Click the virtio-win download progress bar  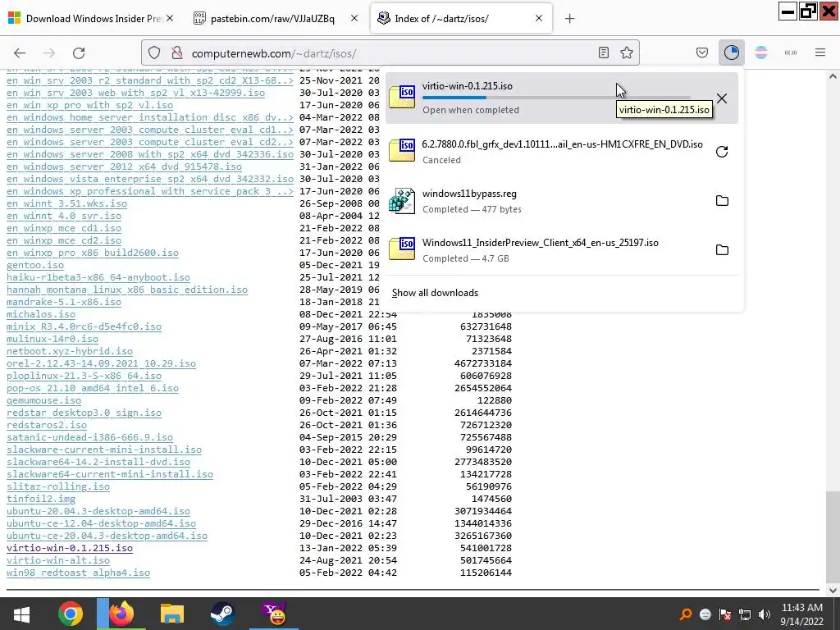[x=556, y=98]
